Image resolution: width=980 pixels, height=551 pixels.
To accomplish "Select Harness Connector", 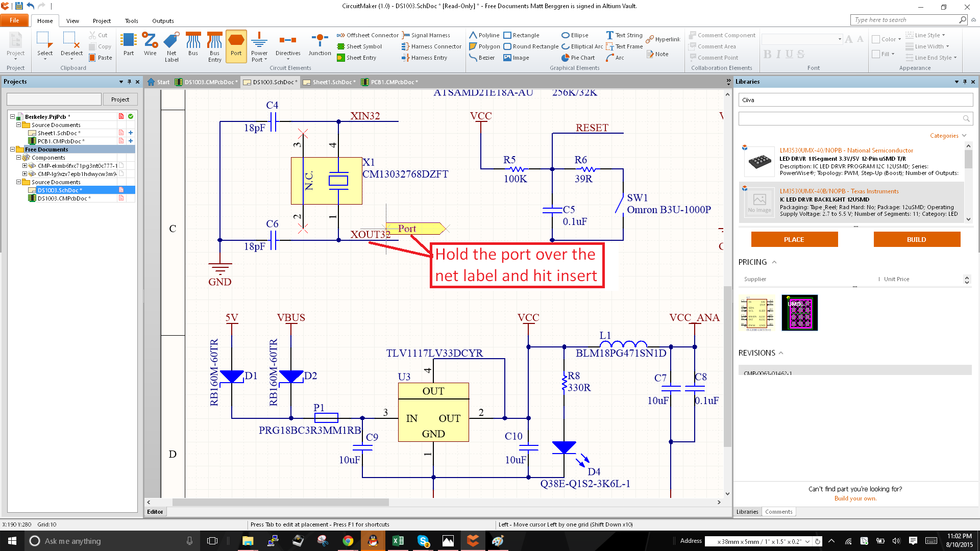I will [x=431, y=46].
